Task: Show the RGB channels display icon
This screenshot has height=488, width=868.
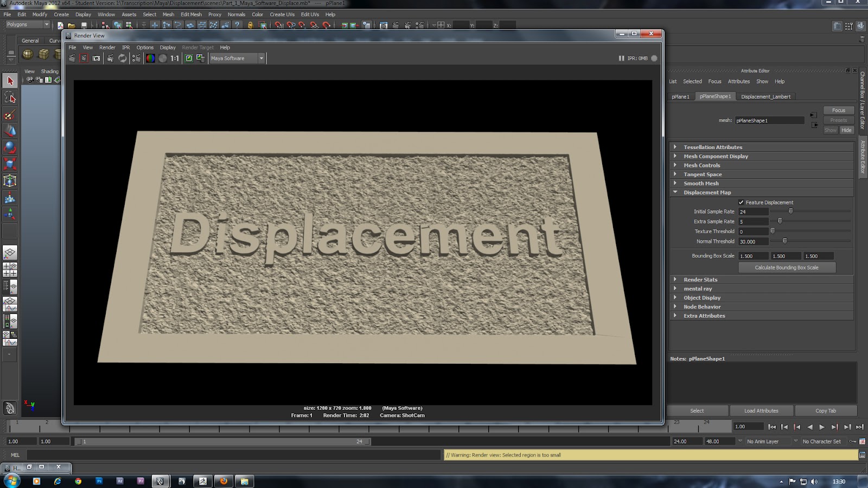Action: pyautogui.click(x=150, y=58)
